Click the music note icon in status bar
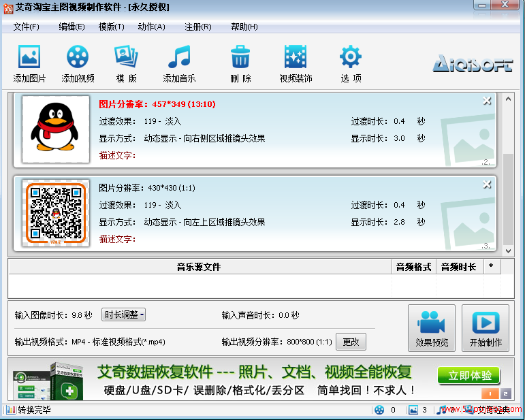 pyautogui.click(x=442, y=410)
